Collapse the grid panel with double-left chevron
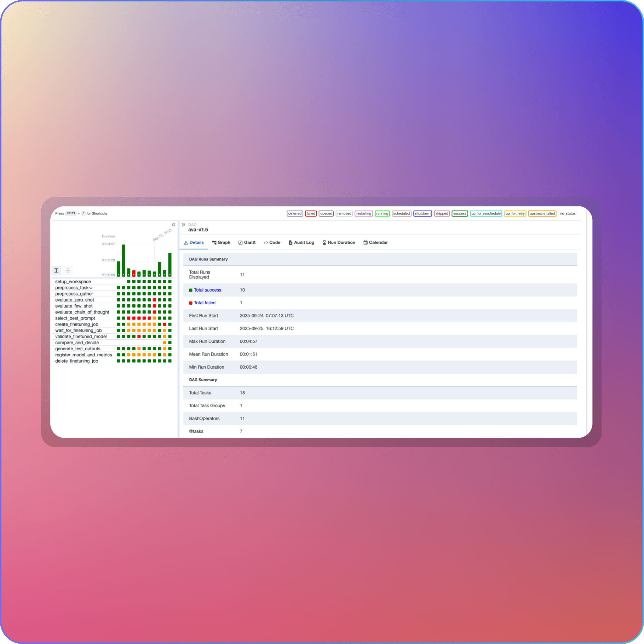The height and width of the screenshot is (644, 644). coord(173,225)
